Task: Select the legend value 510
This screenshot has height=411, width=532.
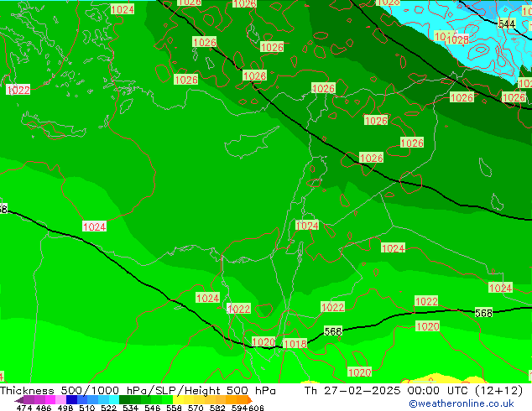Action: click(x=87, y=408)
